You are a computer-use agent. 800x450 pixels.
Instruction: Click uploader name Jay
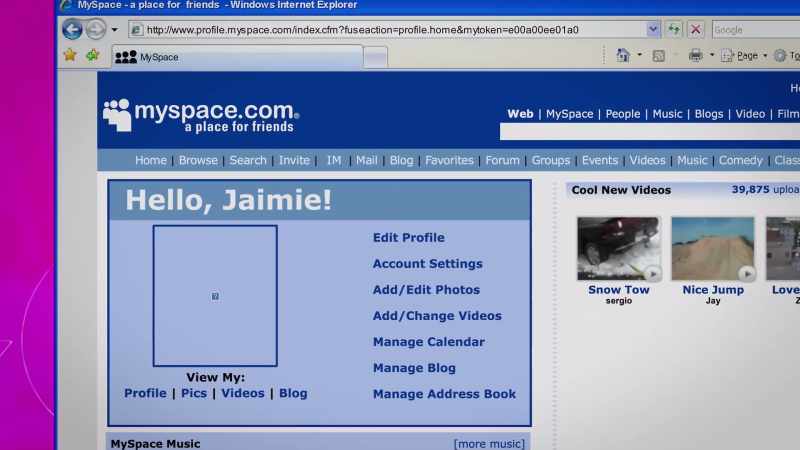(713, 301)
